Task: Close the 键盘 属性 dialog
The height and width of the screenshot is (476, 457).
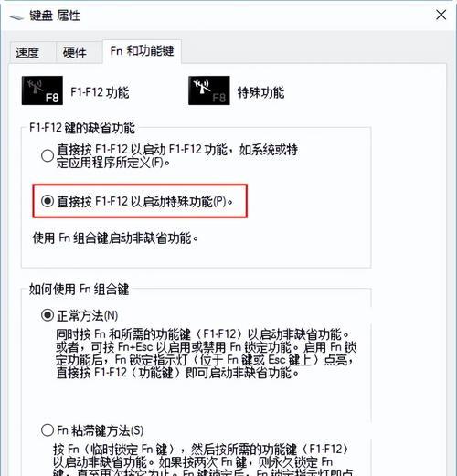Action: tap(441, 15)
